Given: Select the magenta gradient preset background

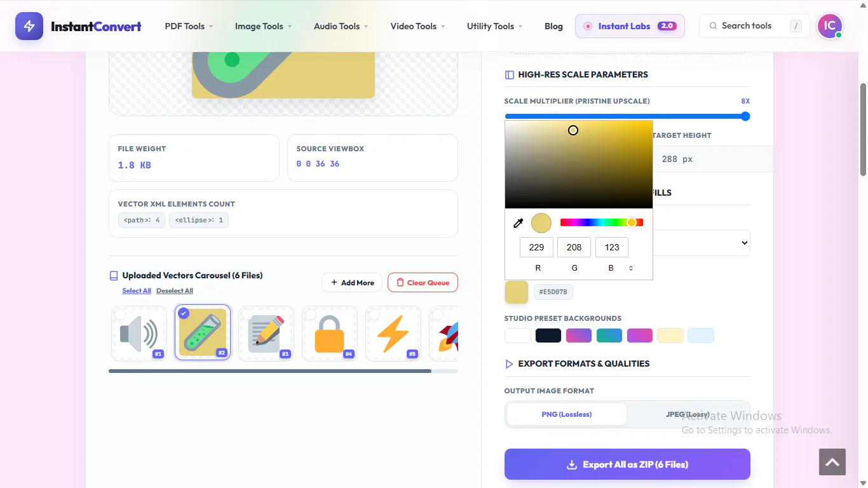Looking at the screenshot, I should (x=639, y=335).
